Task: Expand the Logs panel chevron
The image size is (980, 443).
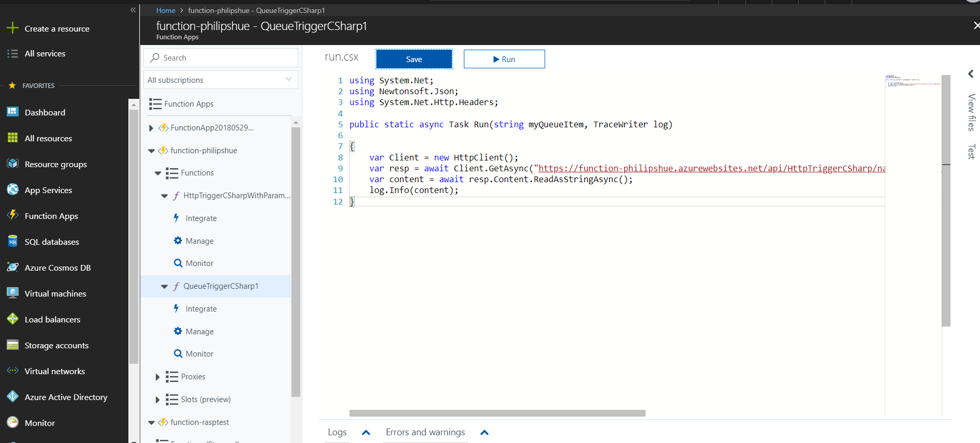Action: [366, 432]
